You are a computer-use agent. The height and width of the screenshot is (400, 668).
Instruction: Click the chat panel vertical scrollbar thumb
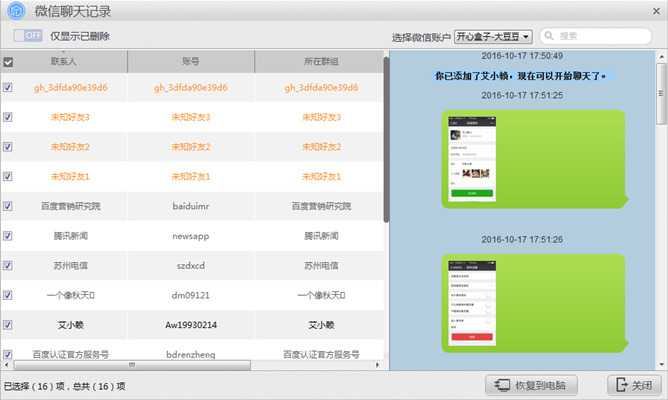point(662,94)
